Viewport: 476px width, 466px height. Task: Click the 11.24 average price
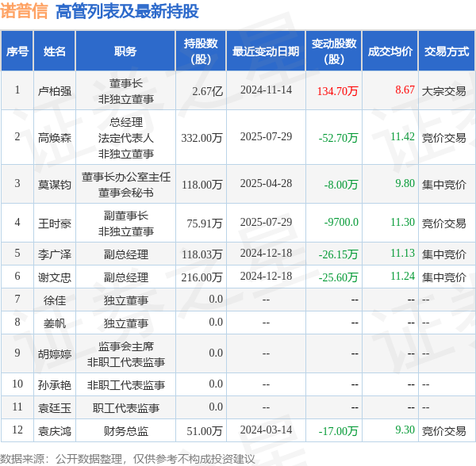coord(402,276)
